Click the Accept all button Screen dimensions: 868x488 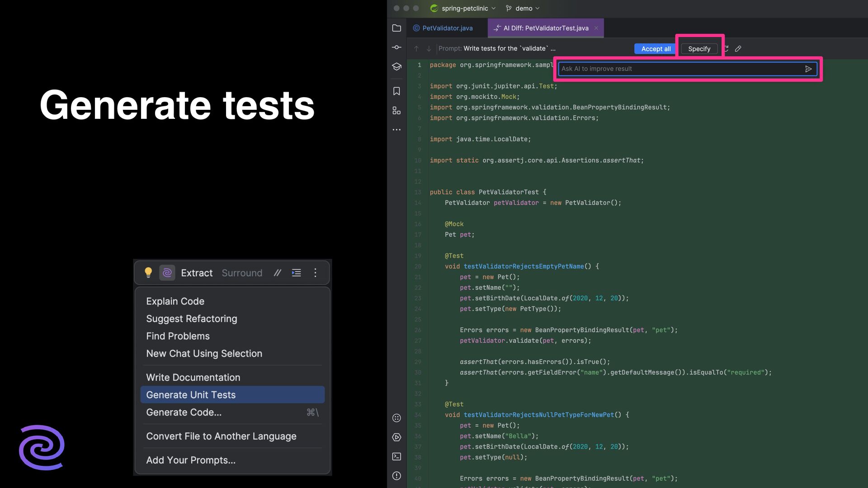click(656, 49)
